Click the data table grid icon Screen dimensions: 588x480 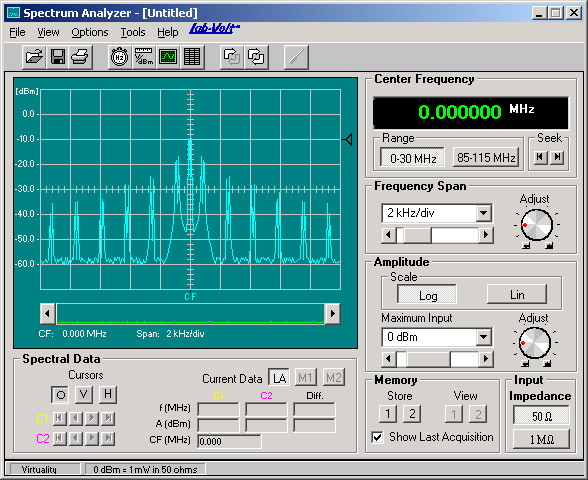click(x=192, y=57)
